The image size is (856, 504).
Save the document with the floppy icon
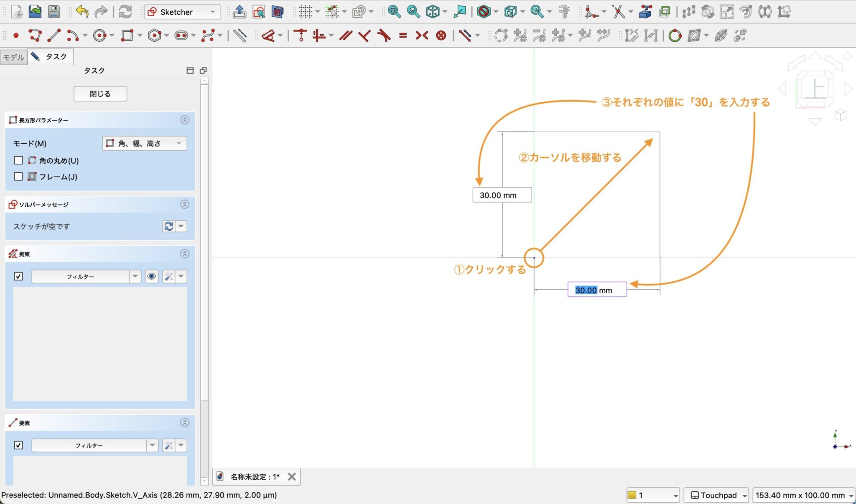(x=54, y=12)
